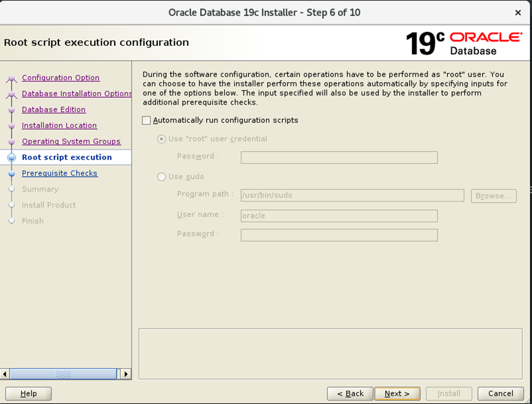Go to Installation Location step

point(59,126)
